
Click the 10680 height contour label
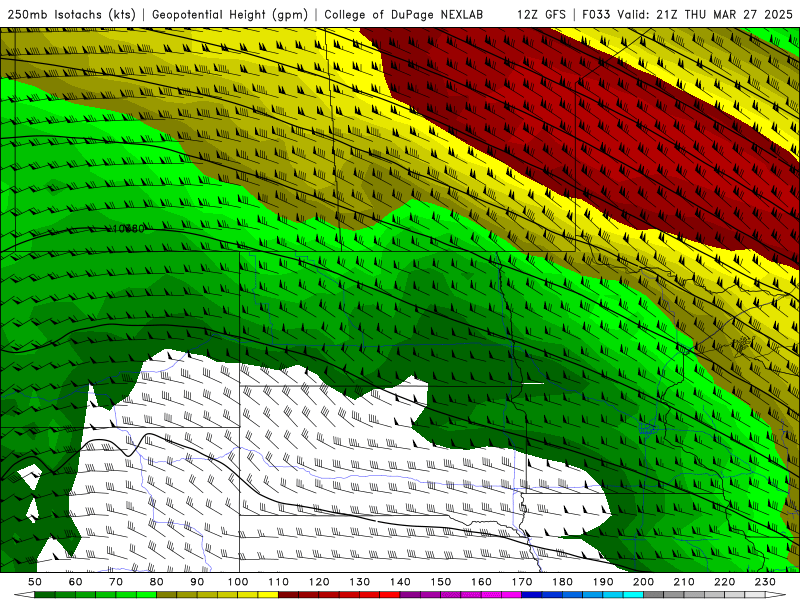[128, 229]
